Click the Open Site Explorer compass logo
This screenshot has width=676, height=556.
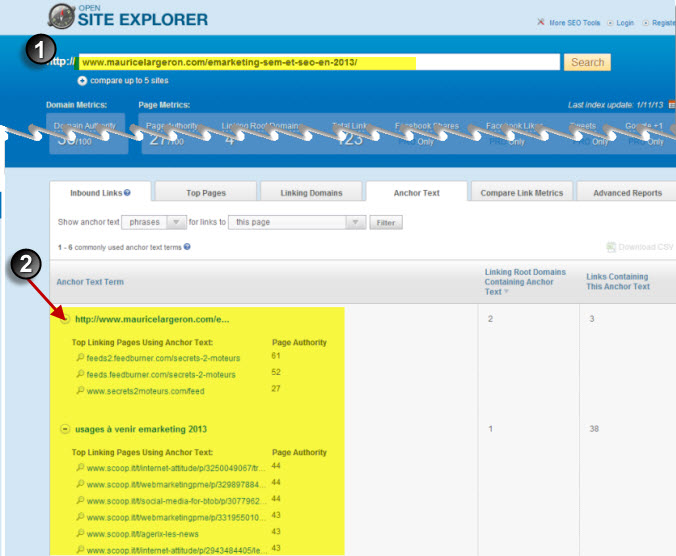click(62, 16)
